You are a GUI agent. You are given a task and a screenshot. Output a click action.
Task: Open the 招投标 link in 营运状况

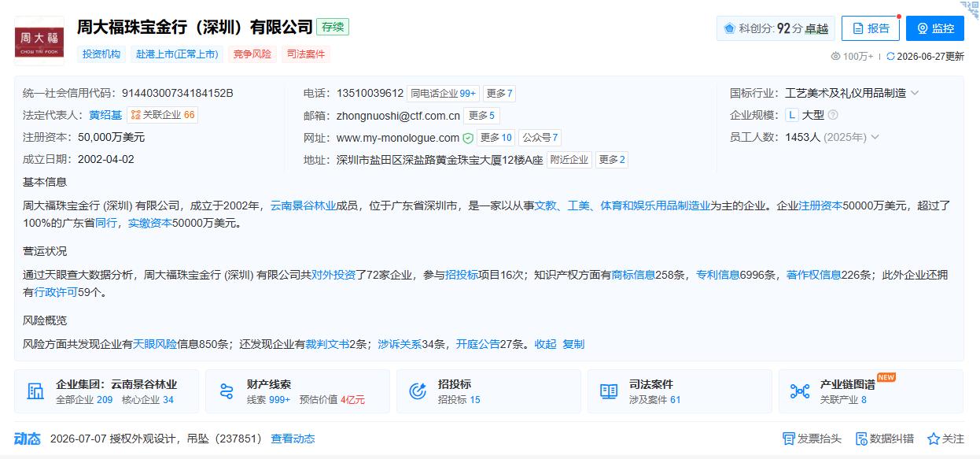click(462, 275)
